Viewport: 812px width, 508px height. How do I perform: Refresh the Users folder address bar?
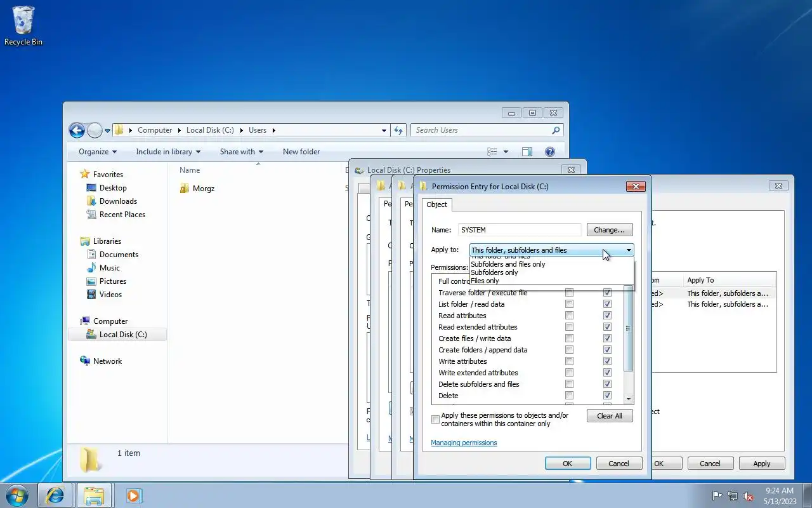(x=398, y=130)
